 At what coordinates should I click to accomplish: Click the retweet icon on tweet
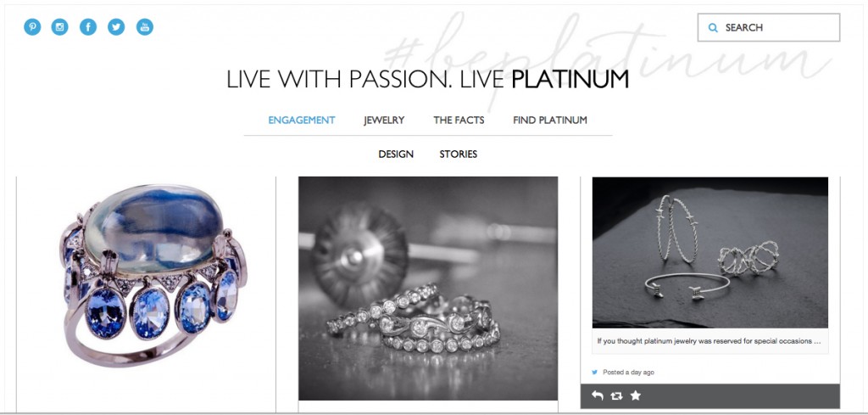pyautogui.click(x=616, y=395)
